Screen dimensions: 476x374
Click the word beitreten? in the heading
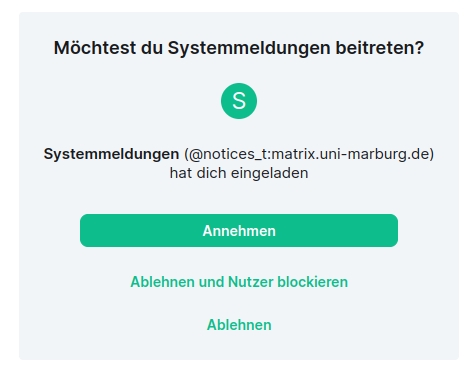[380, 48]
